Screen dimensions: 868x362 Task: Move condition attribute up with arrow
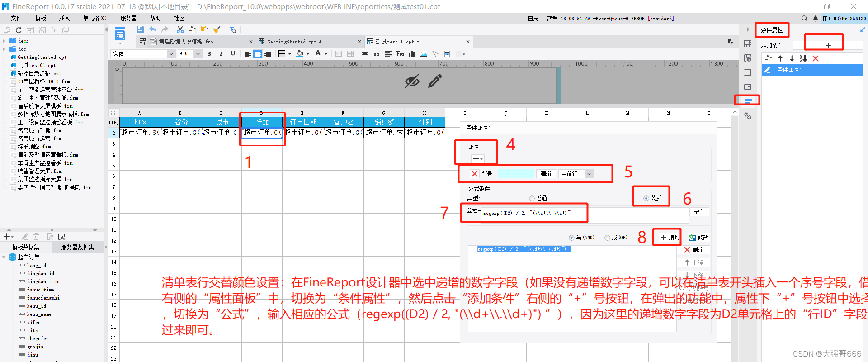point(780,58)
